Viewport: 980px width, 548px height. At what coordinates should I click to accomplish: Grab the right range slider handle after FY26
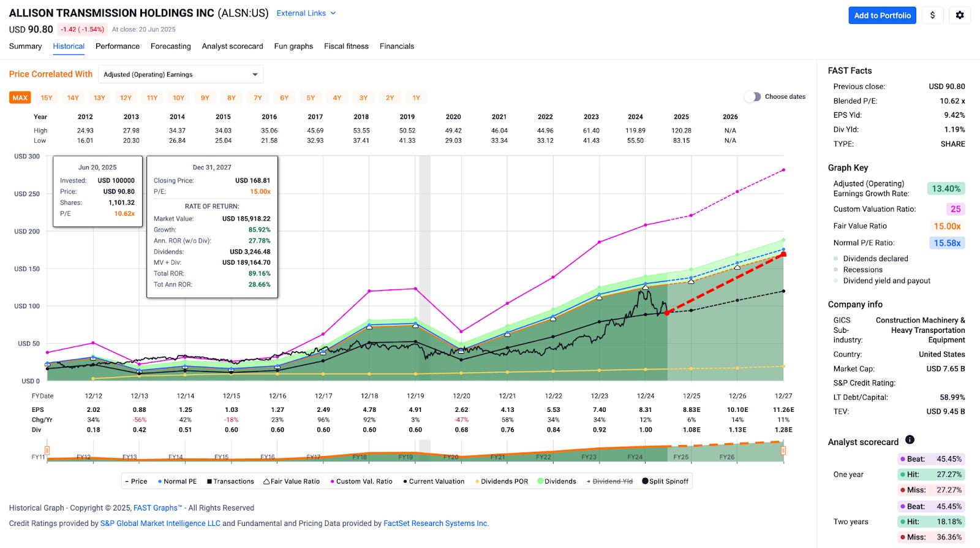(x=783, y=451)
